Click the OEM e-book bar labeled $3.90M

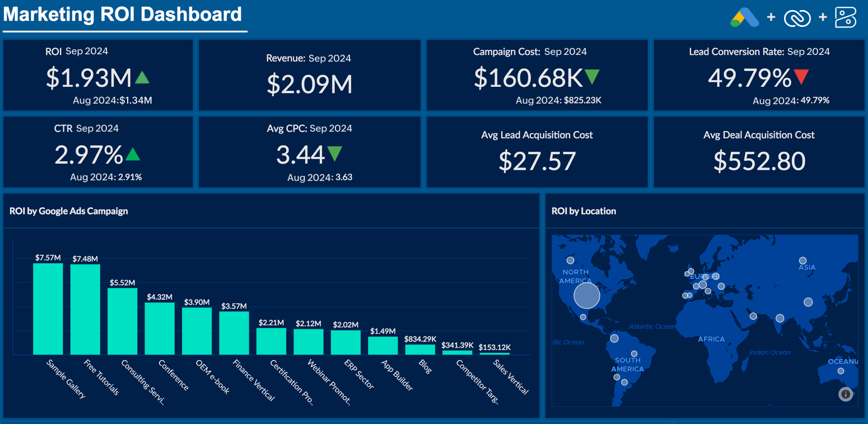click(197, 331)
